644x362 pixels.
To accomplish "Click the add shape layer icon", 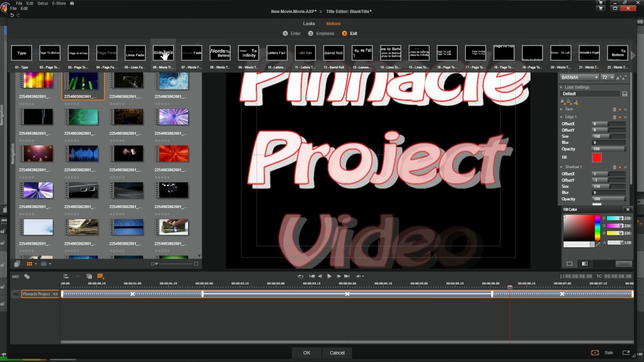I will tap(27, 276).
